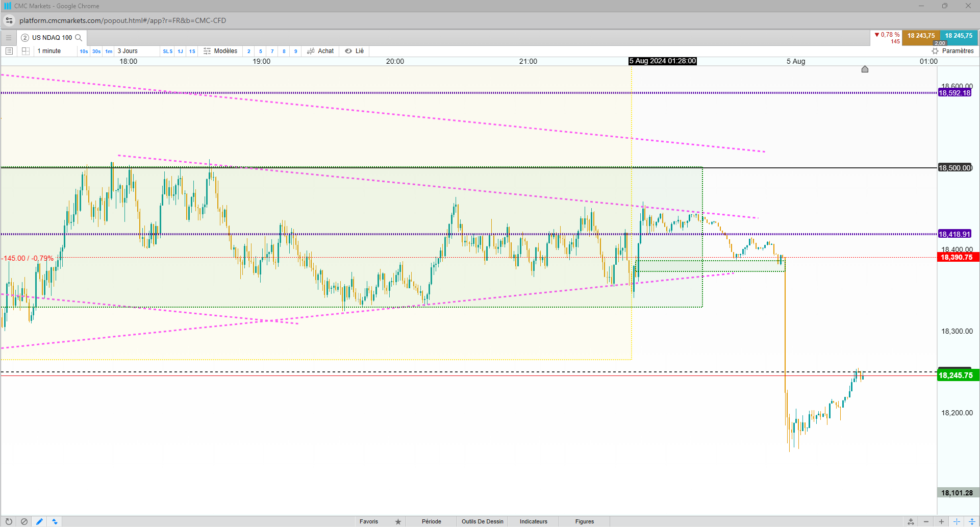Open the hamburger menu beside the instrument tab
Viewport: 980px width, 527px height.
coord(9,37)
